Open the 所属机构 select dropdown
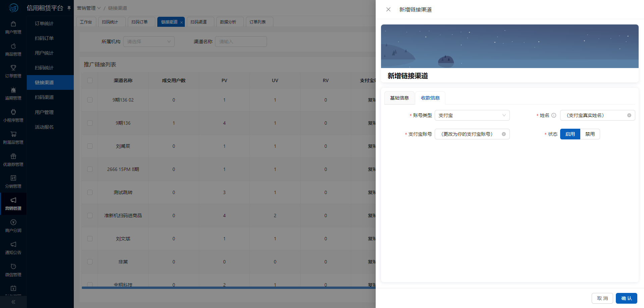Viewport: 644px width, 308px height. (149, 42)
